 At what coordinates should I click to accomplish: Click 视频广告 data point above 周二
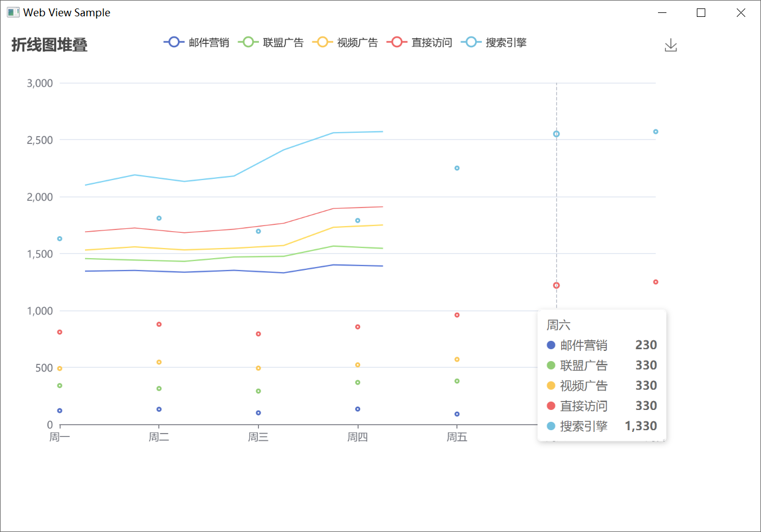pos(159,362)
